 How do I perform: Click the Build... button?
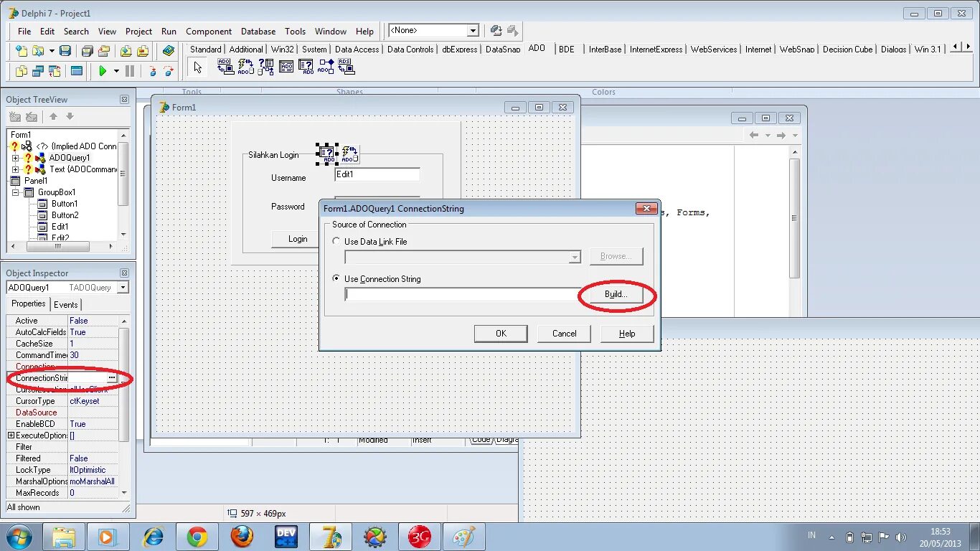(x=616, y=294)
